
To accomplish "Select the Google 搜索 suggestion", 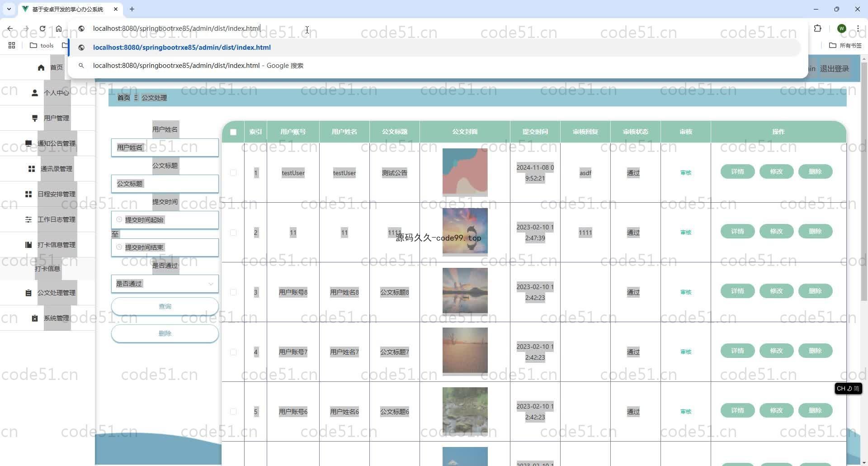I will [x=434, y=66].
